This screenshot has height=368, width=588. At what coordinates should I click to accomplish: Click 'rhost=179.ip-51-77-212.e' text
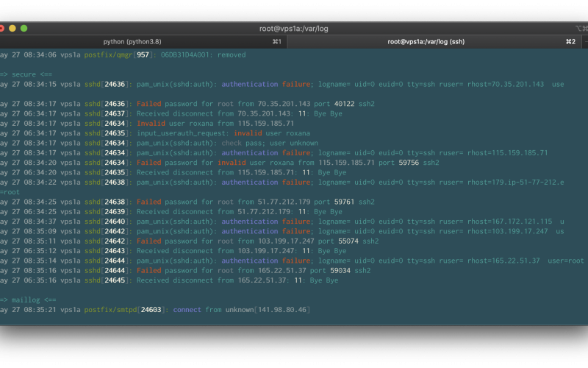516,182
